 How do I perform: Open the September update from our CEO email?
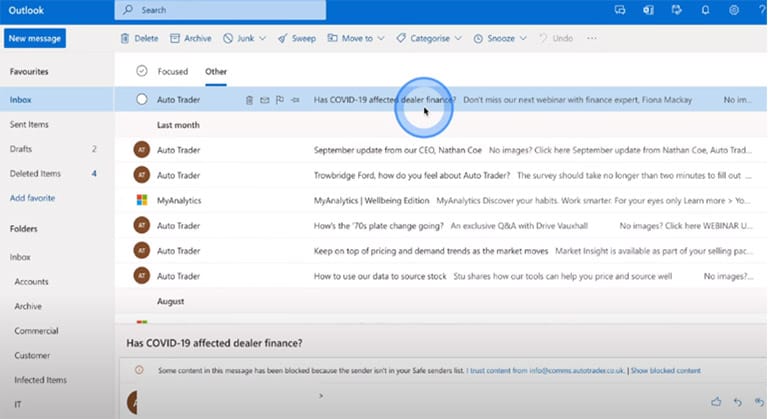point(441,150)
